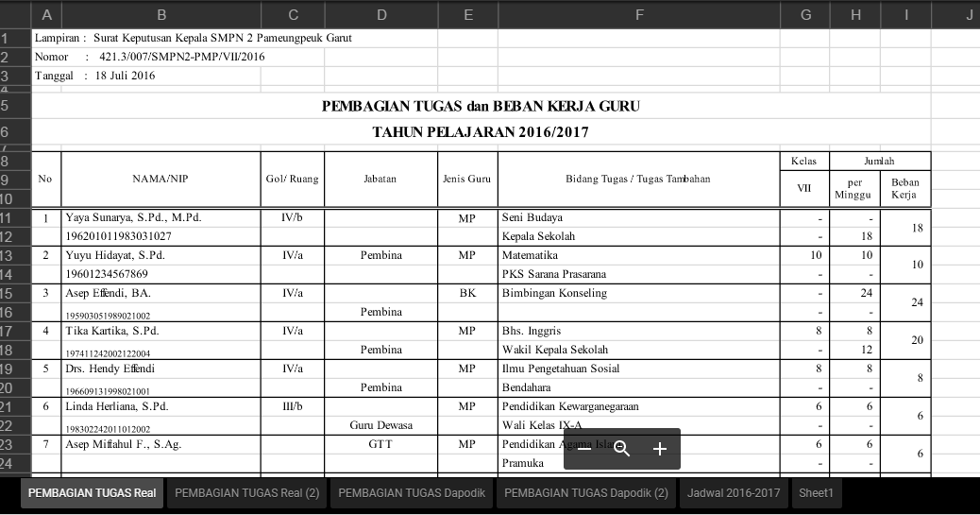
Task: Click the Guru Dewasa cell
Action: coord(381,425)
